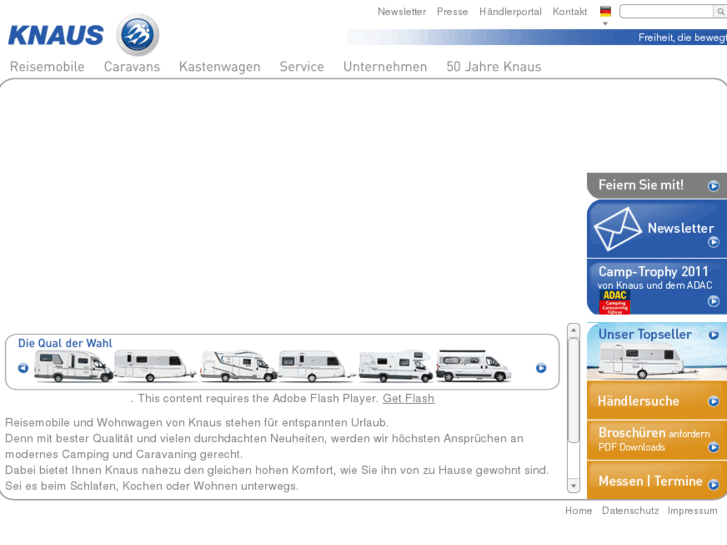
Task: Click the previous arrow in vehicle carousel
Action: pos(23,368)
